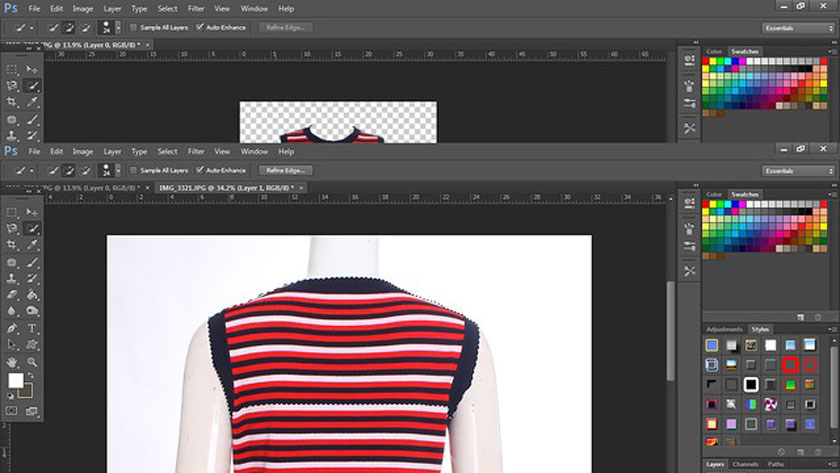The image size is (840, 473).
Task: Open brush picker dropdown in back window
Action: [x=118, y=27]
